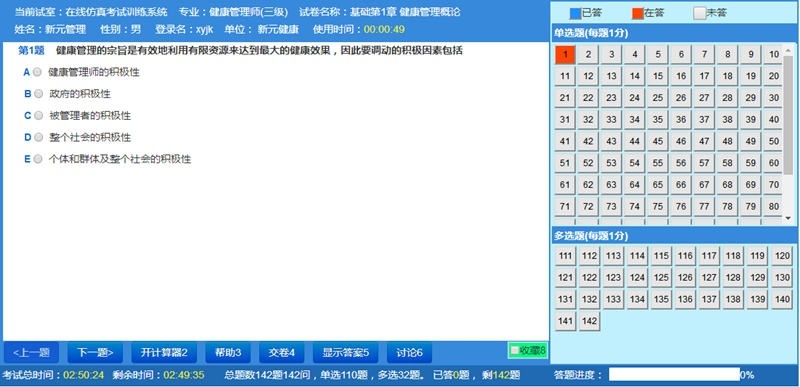Open multiple-choice question 122
The image size is (800, 387).
tap(589, 278)
